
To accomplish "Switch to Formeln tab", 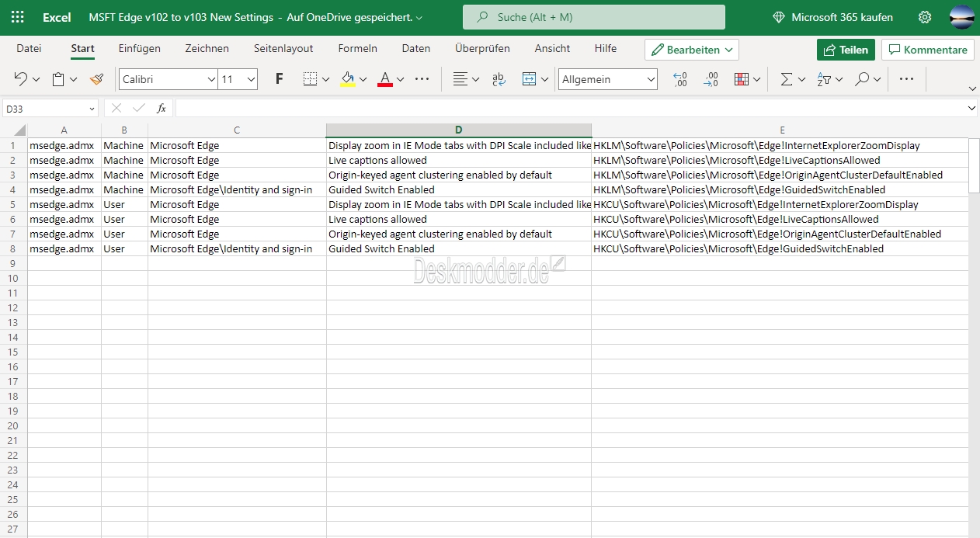I will pos(357,48).
